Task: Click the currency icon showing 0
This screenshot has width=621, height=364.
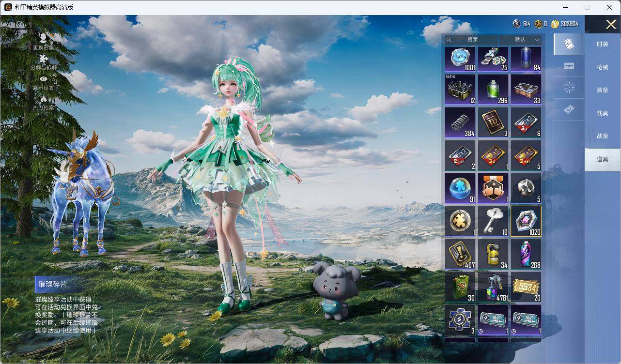Action: tap(538, 24)
